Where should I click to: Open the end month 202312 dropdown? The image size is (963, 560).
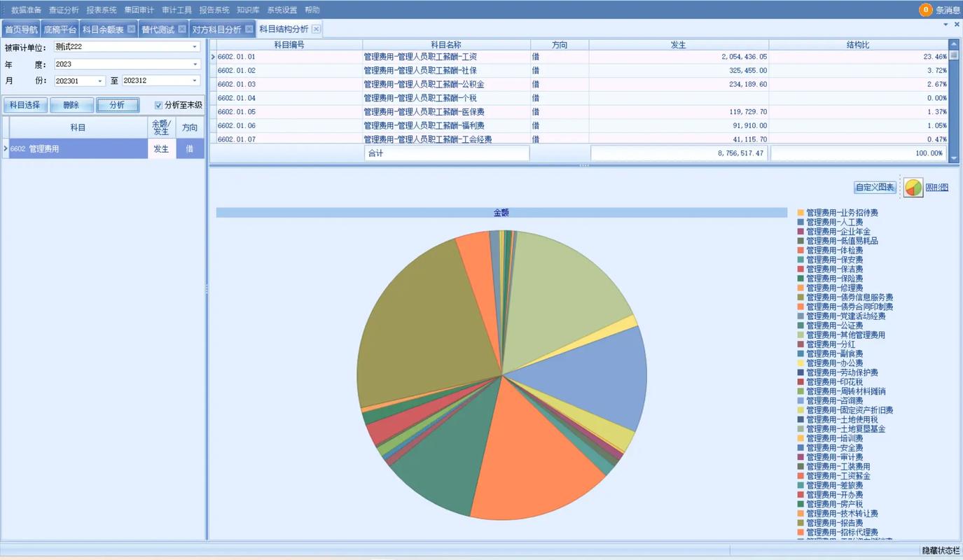point(195,81)
